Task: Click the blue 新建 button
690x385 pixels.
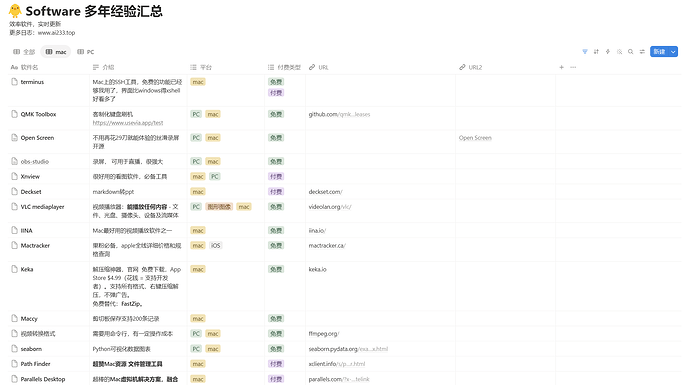Action: 659,52
